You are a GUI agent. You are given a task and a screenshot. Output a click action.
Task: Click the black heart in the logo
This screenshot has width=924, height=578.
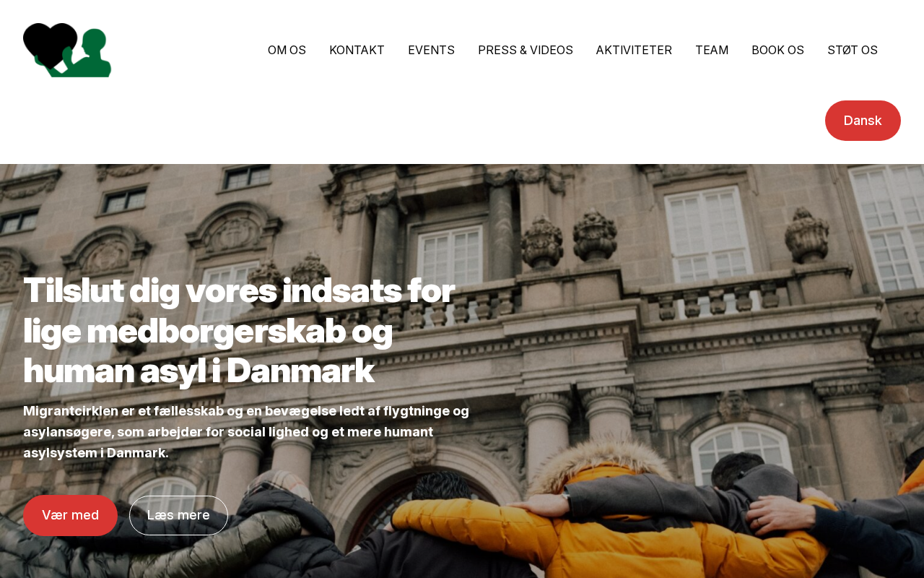pos(49,43)
